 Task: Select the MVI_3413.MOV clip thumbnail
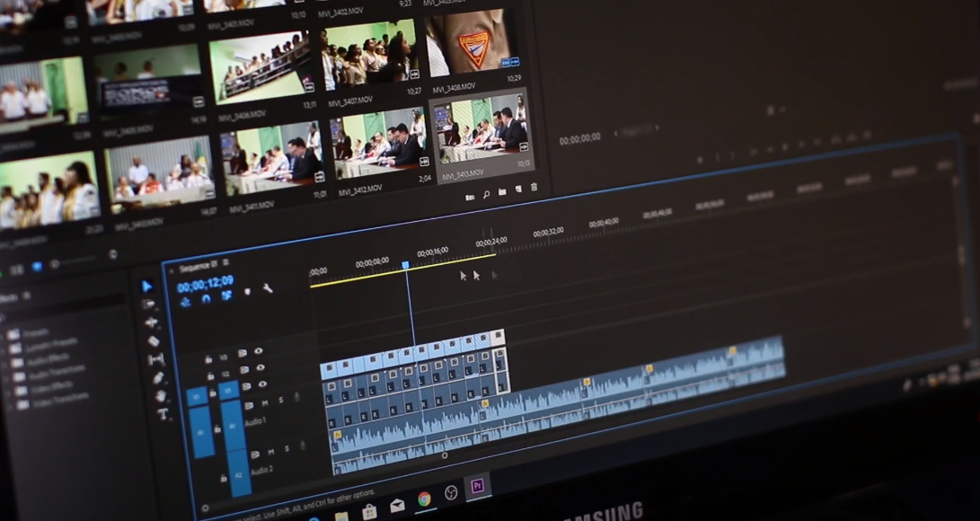pyautogui.click(x=481, y=132)
